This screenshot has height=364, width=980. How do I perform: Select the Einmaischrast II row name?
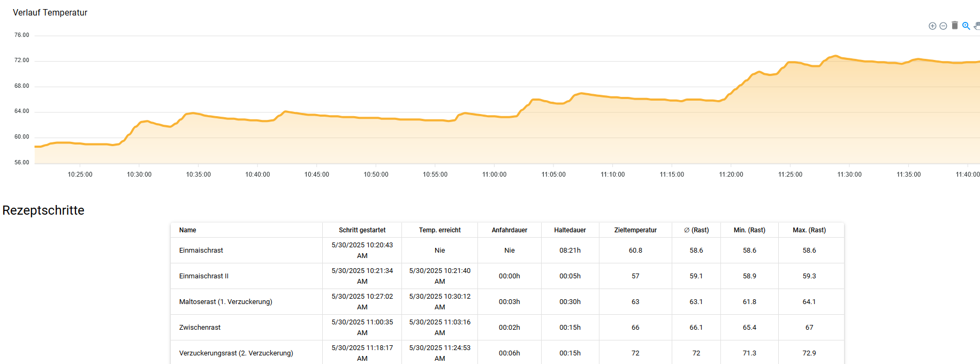[203, 276]
